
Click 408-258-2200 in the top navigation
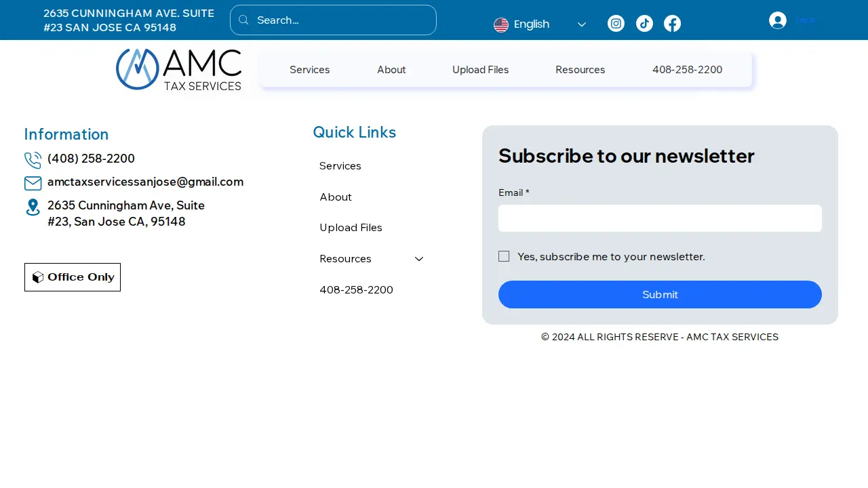688,70
